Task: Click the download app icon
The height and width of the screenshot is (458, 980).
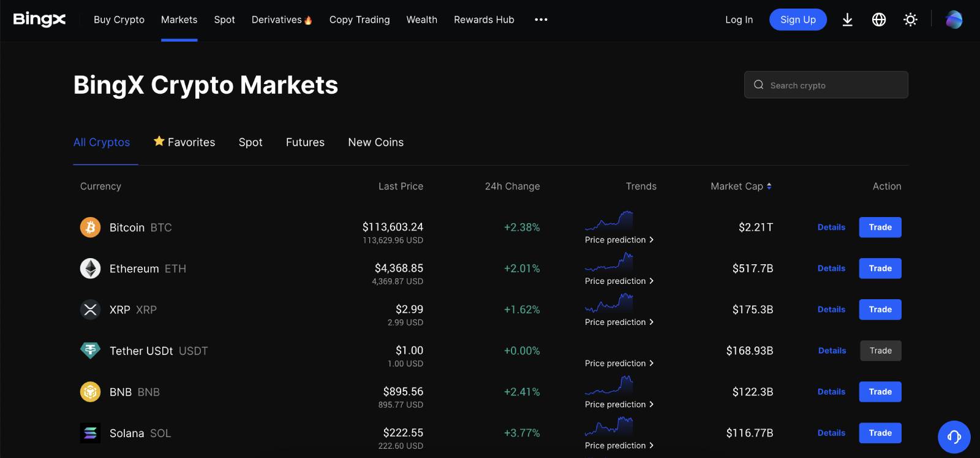Action: point(847,20)
